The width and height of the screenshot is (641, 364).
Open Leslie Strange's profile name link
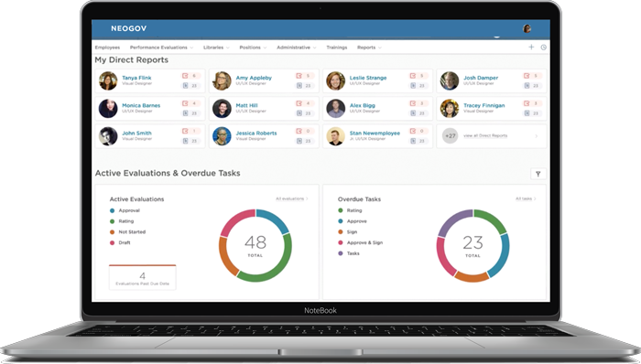coord(368,78)
